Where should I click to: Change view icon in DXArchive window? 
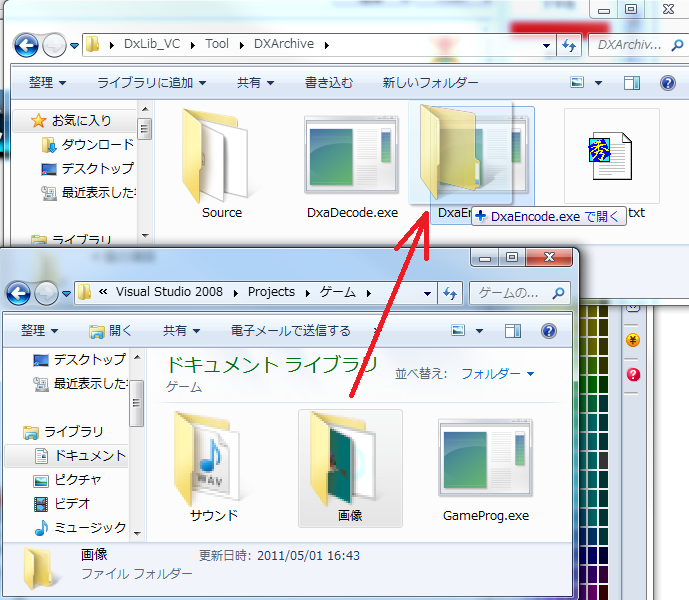click(577, 82)
